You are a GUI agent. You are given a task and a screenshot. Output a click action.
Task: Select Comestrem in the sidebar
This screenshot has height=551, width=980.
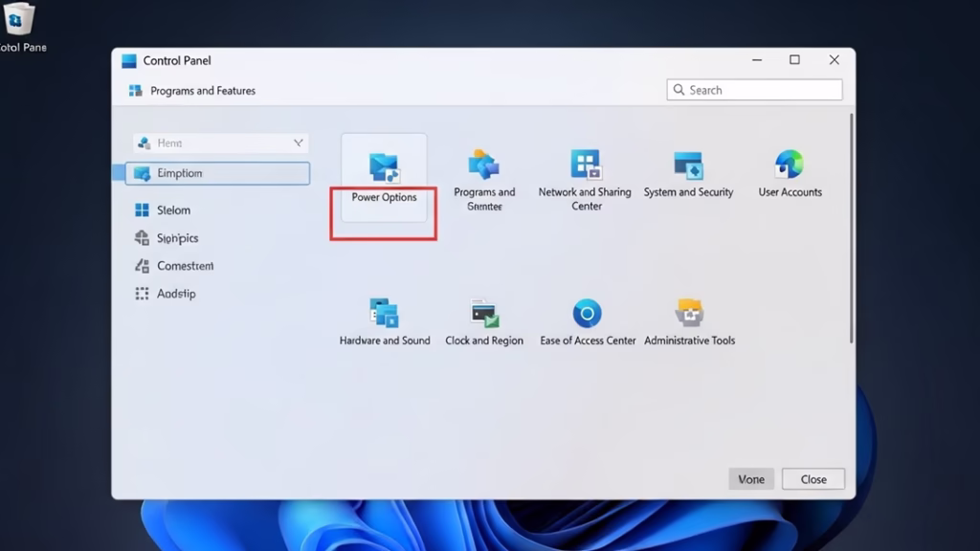(x=185, y=266)
